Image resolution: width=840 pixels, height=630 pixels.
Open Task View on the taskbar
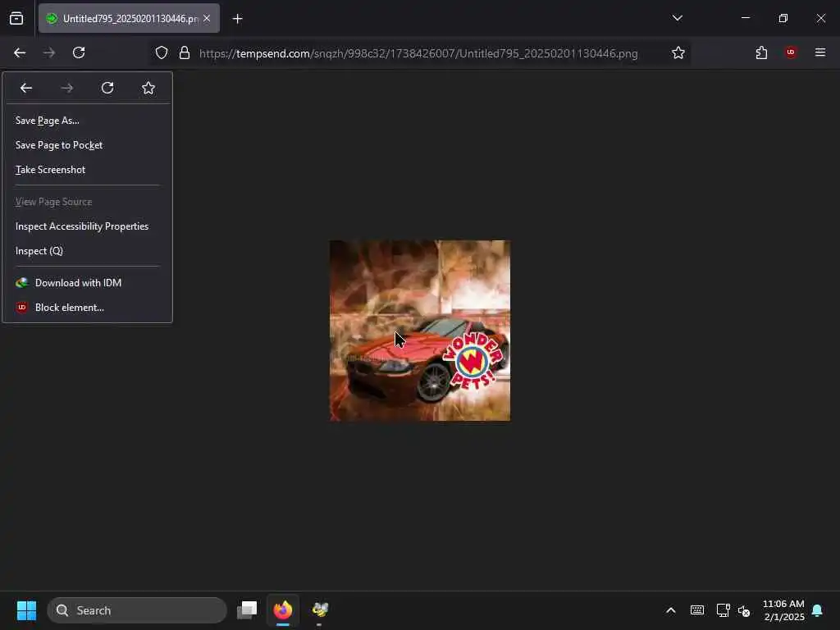point(247,609)
